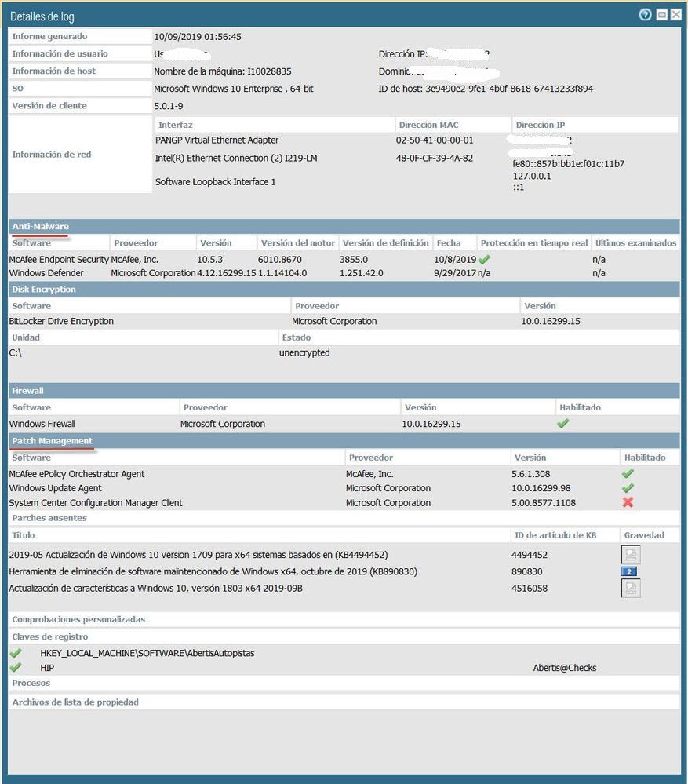688x784 pixels.
Task: Maximize the Detalles de log dialog
Action: pyautogui.click(x=661, y=14)
